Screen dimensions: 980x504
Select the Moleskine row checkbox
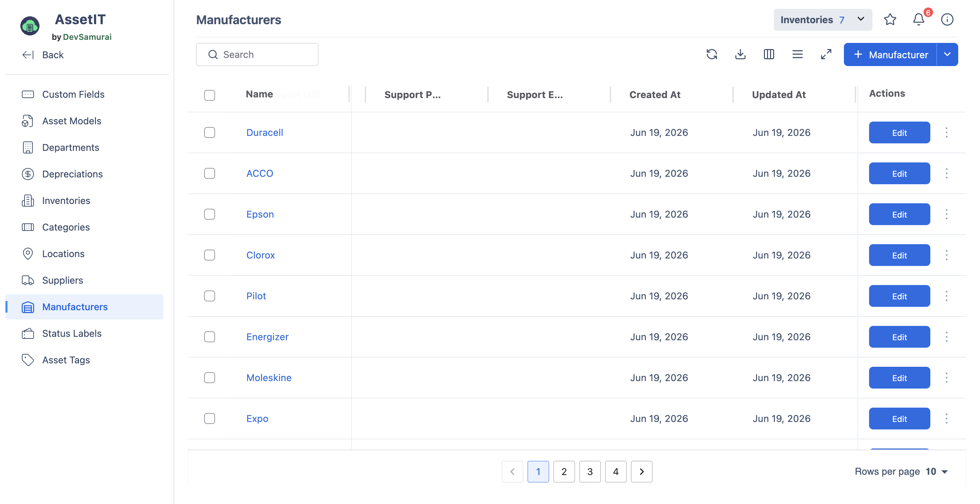(210, 378)
